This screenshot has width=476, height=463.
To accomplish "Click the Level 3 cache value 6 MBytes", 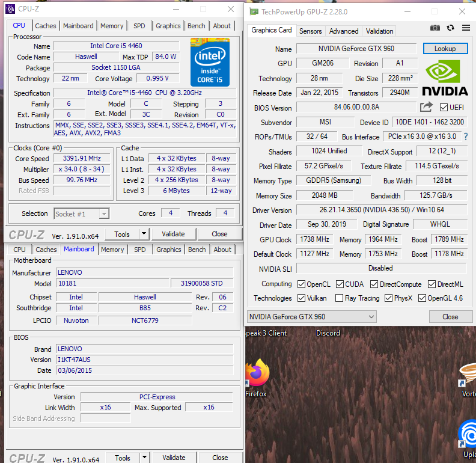I will pos(176,191).
